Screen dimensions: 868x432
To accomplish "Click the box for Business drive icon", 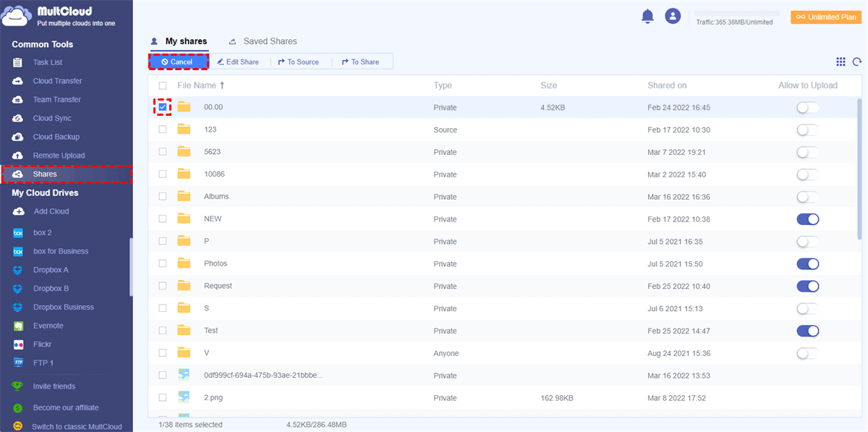I will 18,252.
